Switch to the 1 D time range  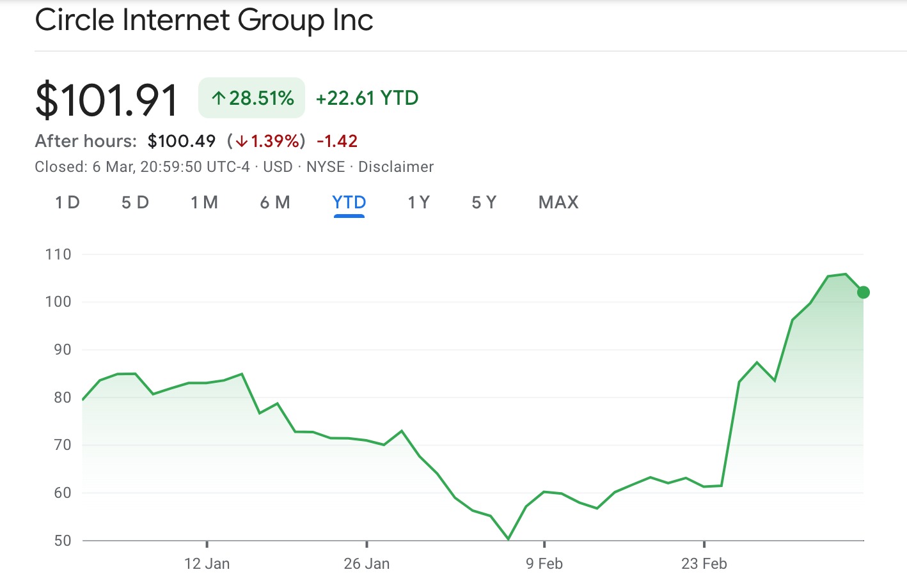click(67, 203)
